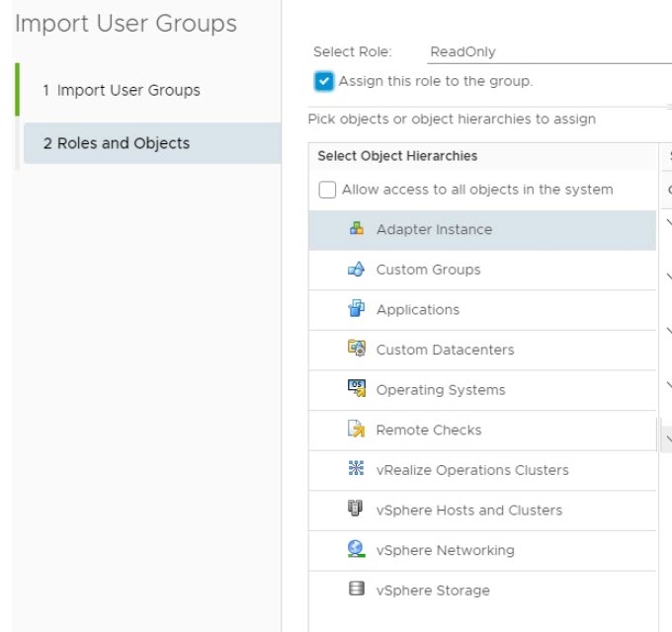Click the Adapter Instance icon

point(357,229)
